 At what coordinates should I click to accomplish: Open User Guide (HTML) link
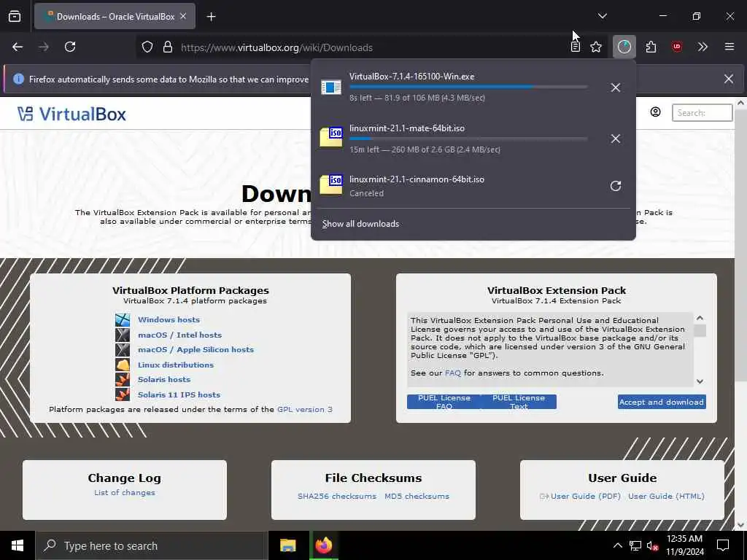(x=666, y=496)
